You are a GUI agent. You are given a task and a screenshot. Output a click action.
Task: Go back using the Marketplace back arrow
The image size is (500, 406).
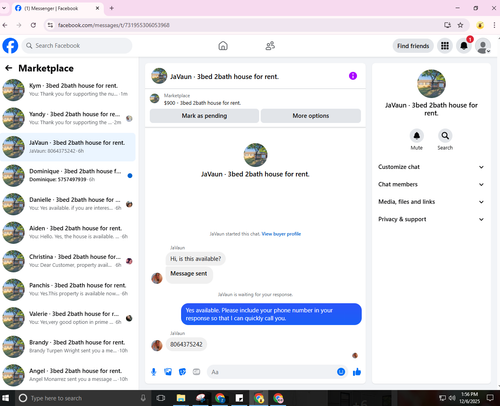coord(9,68)
